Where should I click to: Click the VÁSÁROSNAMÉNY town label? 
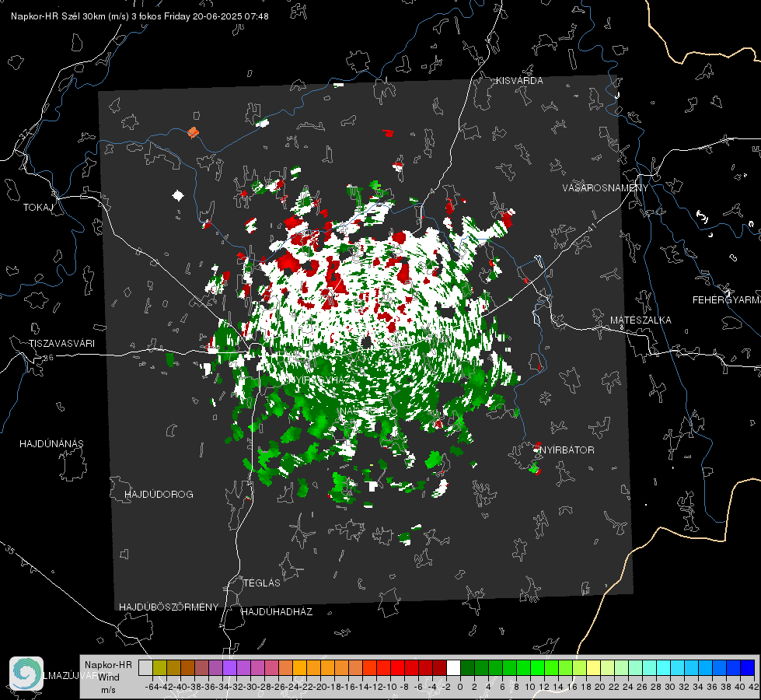click(x=606, y=188)
